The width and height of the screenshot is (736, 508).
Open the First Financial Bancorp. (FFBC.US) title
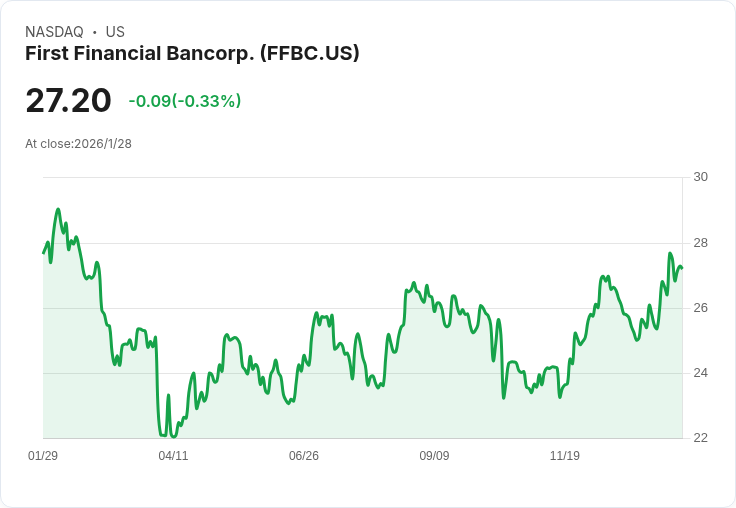coord(192,54)
